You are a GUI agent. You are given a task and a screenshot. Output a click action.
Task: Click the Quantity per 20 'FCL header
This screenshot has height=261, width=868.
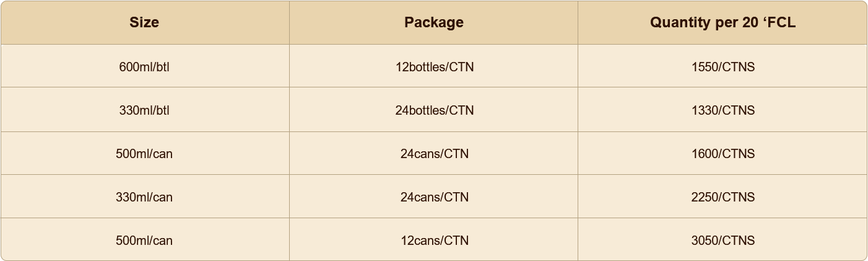click(x=723, y=22)
